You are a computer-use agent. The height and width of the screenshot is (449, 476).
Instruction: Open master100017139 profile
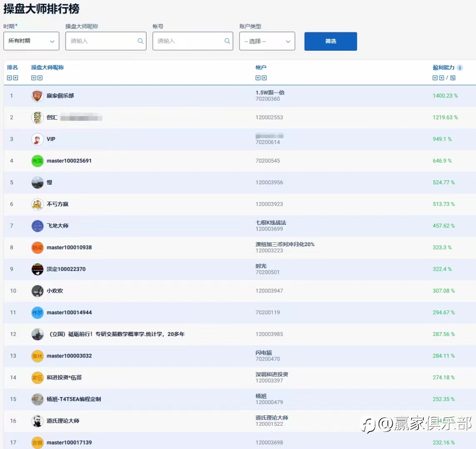pos(69,443)
